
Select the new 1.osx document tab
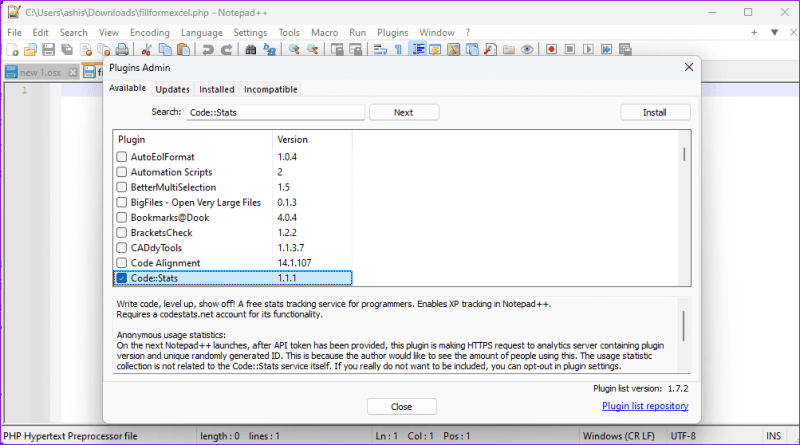tap(40, 72)
